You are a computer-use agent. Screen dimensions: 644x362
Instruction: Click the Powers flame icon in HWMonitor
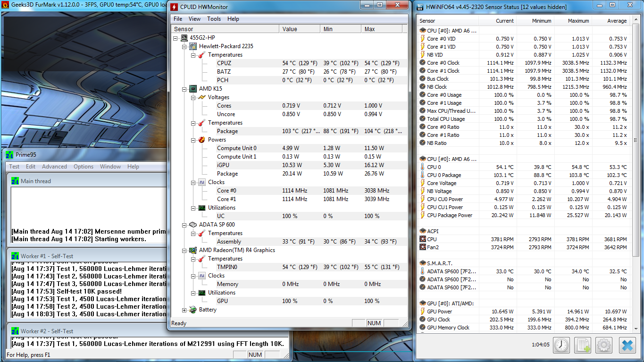click(x=202, y=140)
